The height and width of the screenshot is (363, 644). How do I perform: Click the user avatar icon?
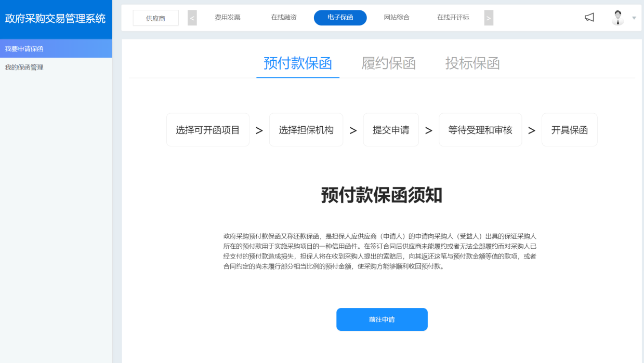(617, 18)
